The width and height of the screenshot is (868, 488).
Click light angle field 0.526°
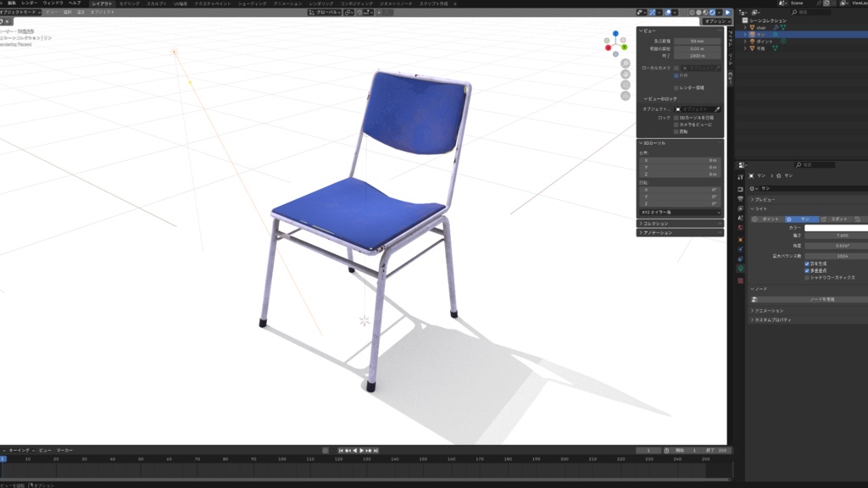[836, 246]
